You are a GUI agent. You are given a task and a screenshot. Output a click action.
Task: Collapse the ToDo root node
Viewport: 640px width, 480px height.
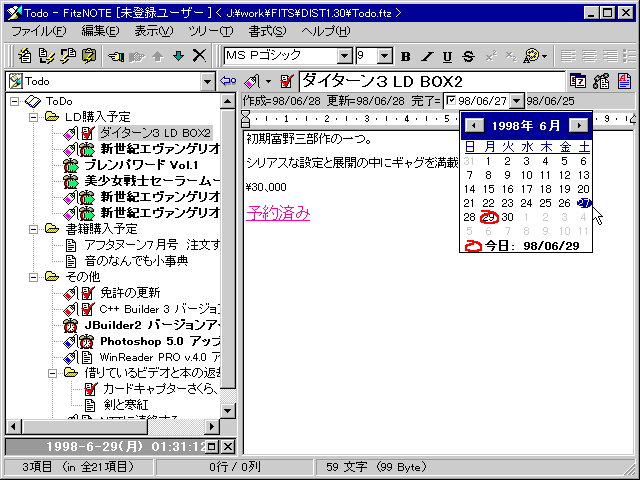tap(14, 101)
